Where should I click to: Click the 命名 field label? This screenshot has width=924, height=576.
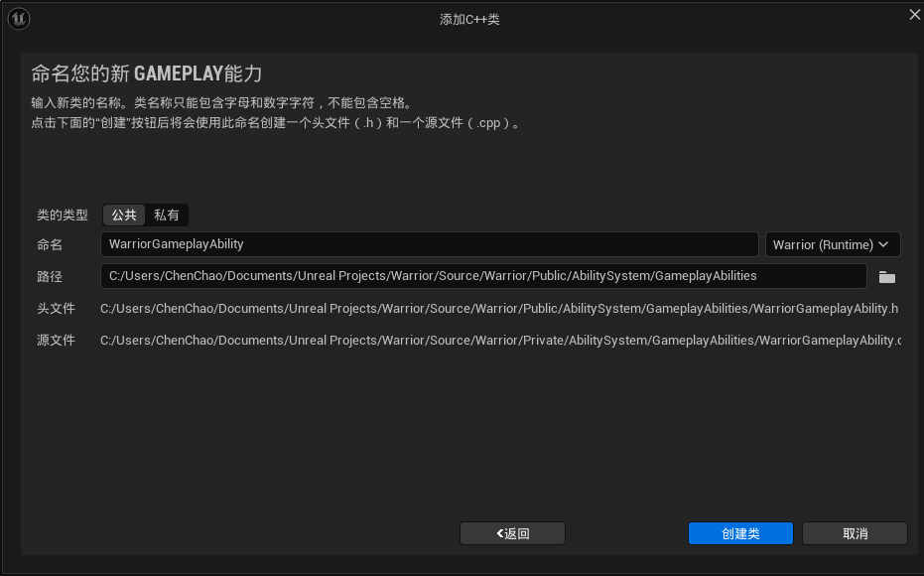(x=50, y=244)
